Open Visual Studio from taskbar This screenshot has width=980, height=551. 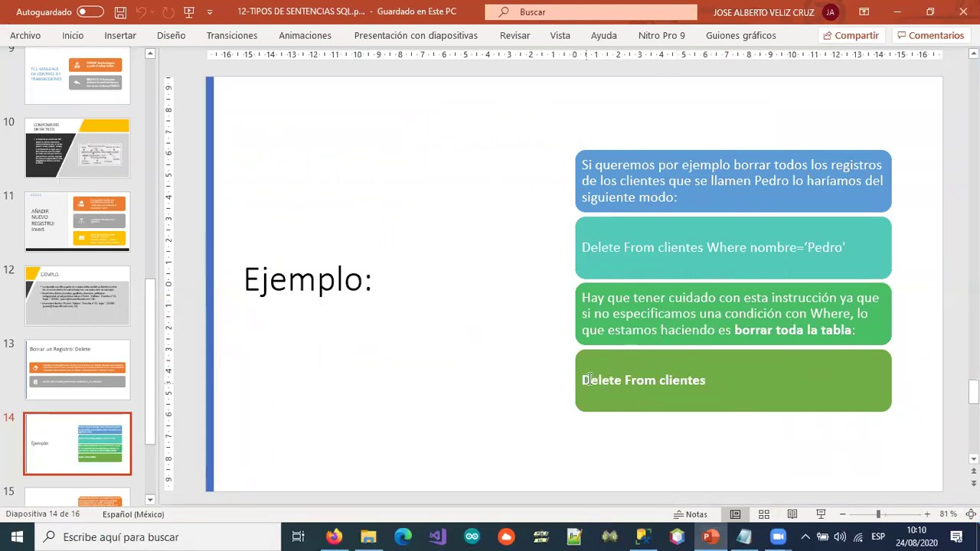437,536
